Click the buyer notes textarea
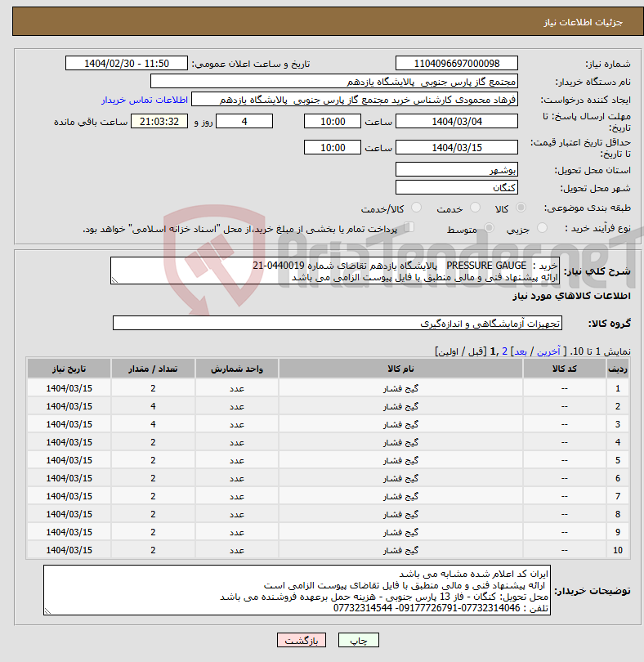The image size is (644, 662). pos(297,590)
